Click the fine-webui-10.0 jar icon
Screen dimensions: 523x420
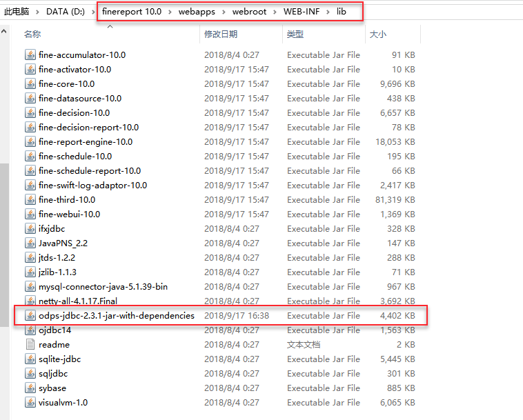[30, 214]
